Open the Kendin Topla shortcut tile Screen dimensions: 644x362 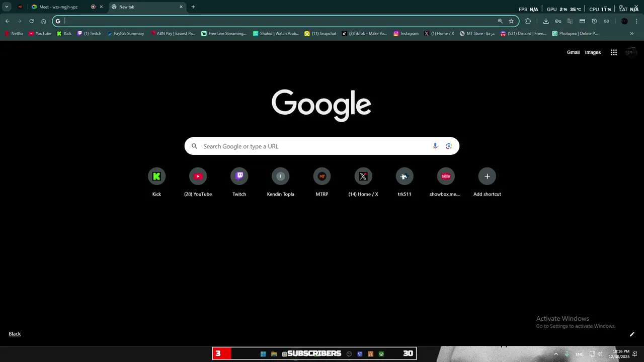pos(281,183)
